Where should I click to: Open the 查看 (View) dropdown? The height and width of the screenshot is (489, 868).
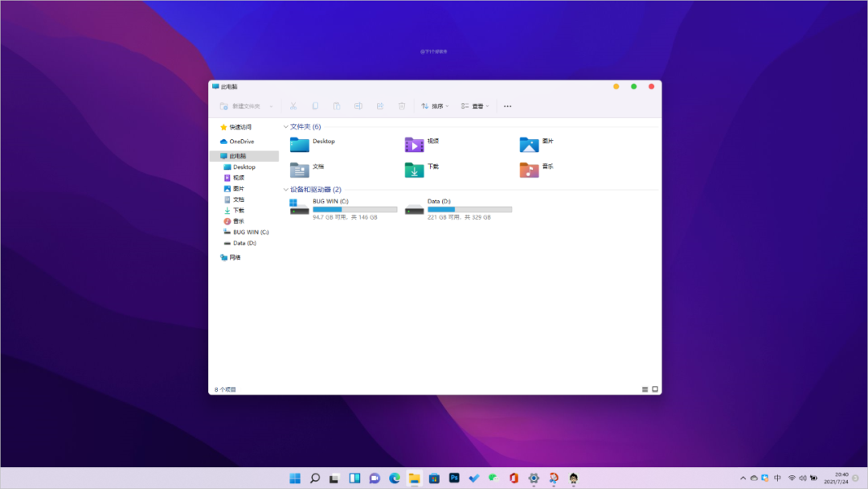coord(476,106)
